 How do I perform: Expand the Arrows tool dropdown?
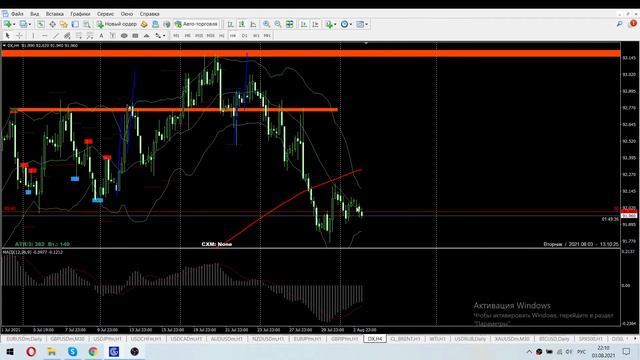[164, 36]
